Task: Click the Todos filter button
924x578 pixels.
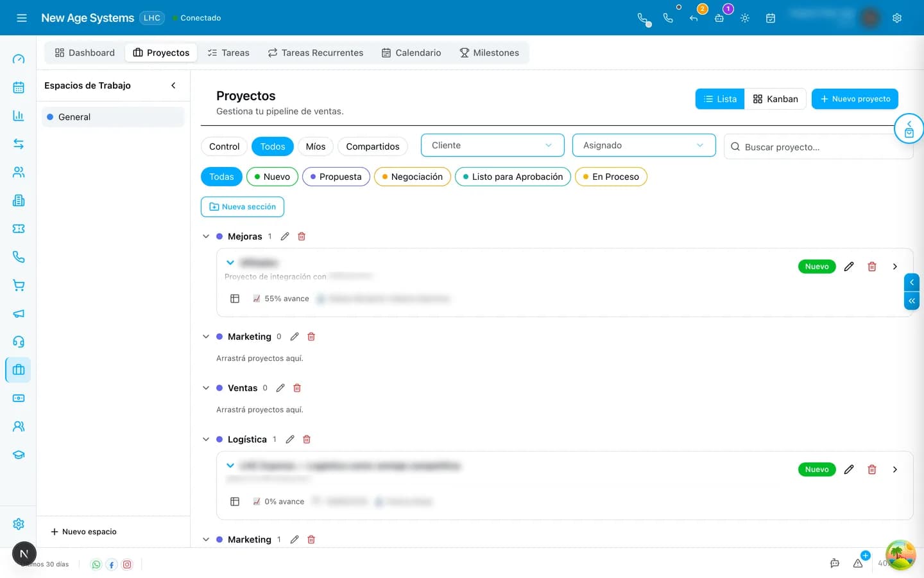Action: [273, 146]
